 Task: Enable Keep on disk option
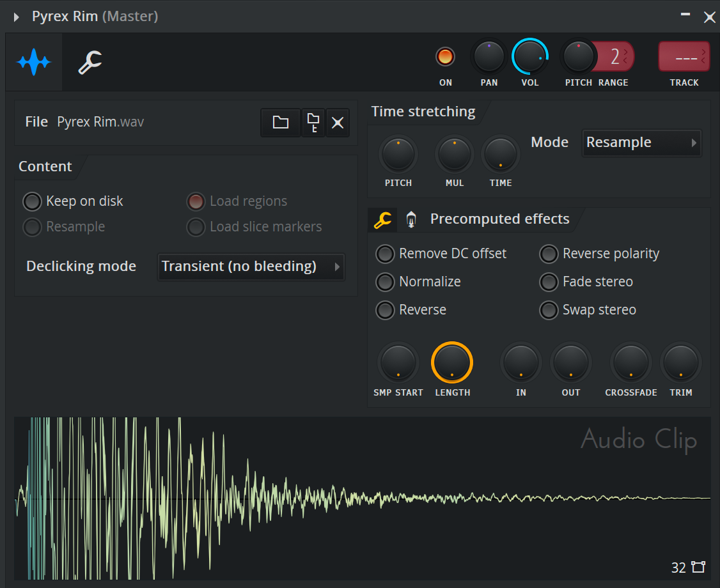(x=32, y=202)
